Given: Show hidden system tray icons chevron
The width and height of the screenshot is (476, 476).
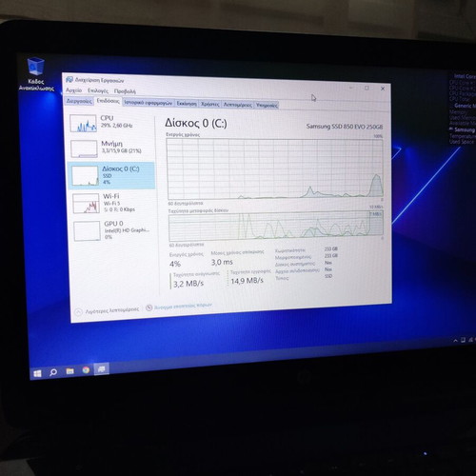Looking at the screenshot, I should 455,341.
